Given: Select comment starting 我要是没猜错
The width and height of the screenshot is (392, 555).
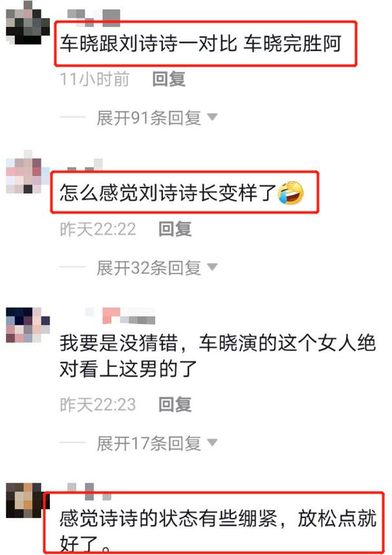Looking at the screenshot, I should tap(217, 356).
